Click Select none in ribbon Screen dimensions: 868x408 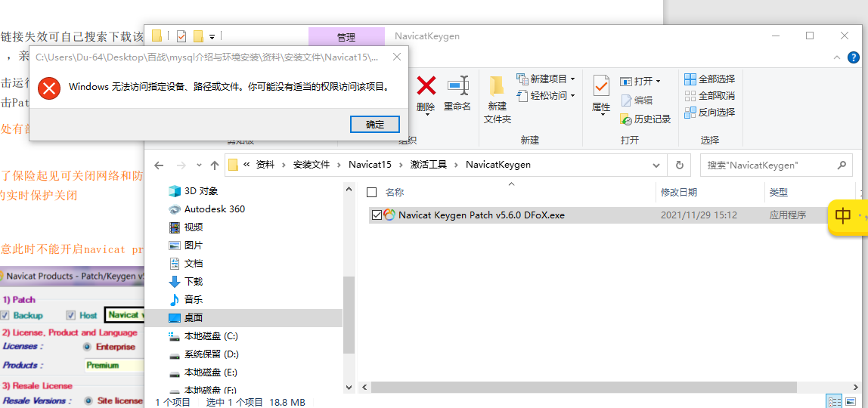pos(710,96)
